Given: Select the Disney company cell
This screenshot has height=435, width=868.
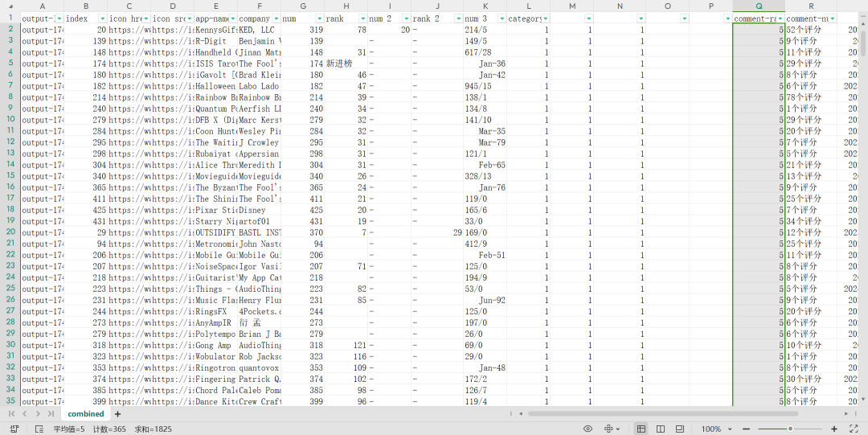Looking at the screenshot, I should tap(259, 210).
